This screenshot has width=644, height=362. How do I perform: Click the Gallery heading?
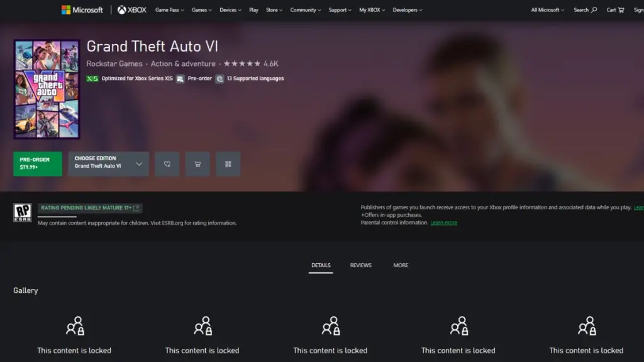tap(25, 290)
